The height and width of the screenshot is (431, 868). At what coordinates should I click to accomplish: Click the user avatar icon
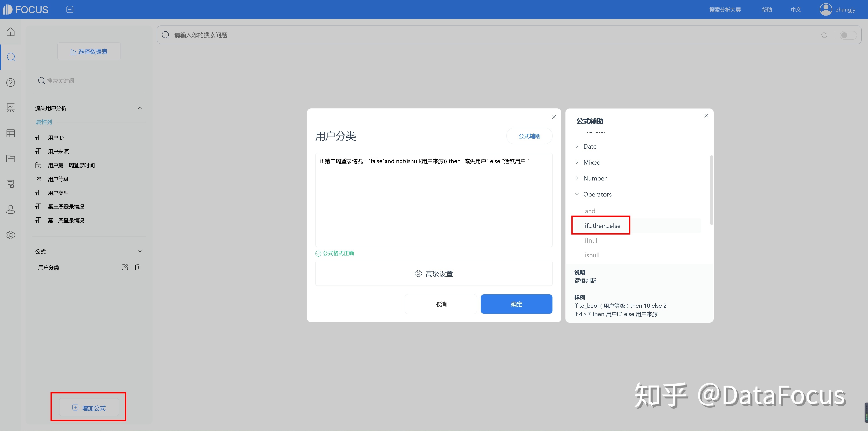tap(826, 9)
